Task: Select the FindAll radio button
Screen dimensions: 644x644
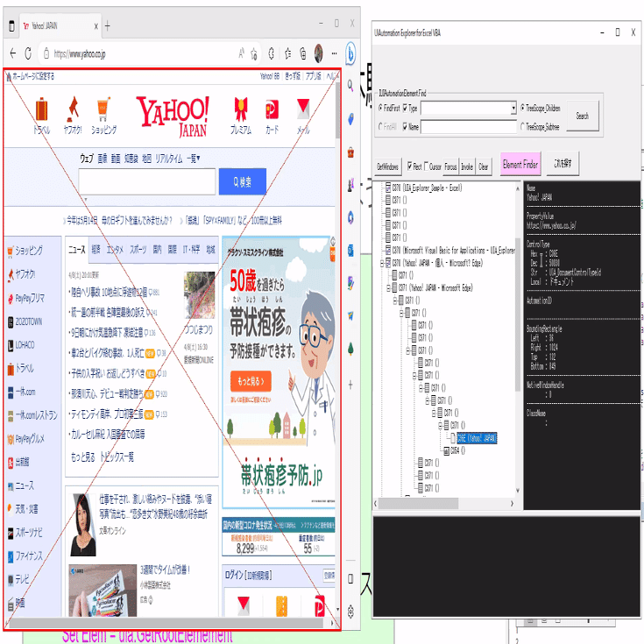Action: point(380,126)
